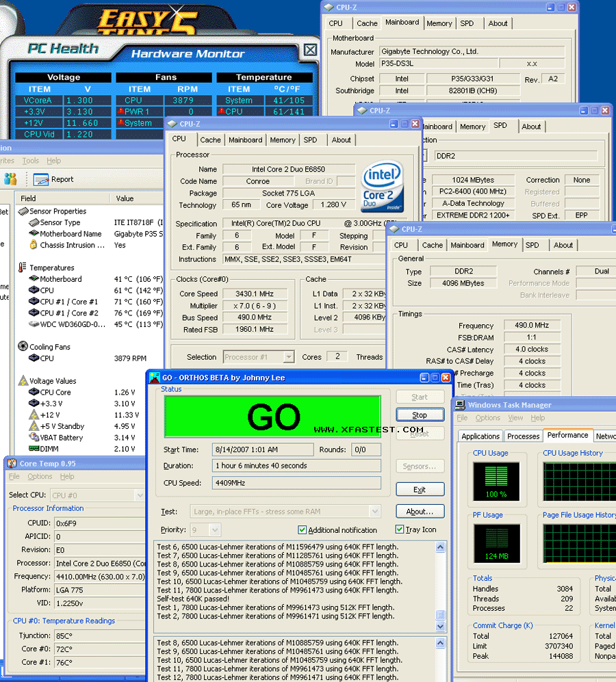The image size is (616, 682).
Task: Click the Temperatures thermometer icon
Action: [x=22, y=267]
